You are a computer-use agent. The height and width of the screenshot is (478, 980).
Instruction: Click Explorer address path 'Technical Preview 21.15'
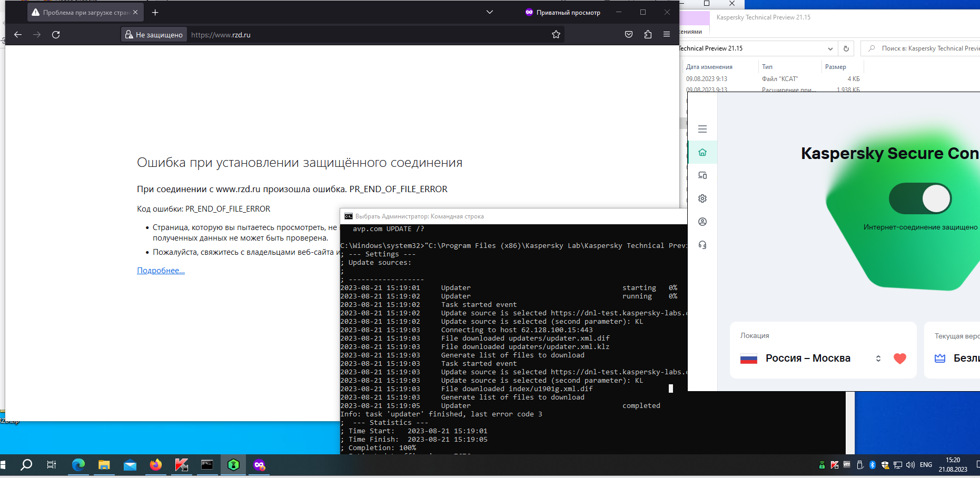710,48
